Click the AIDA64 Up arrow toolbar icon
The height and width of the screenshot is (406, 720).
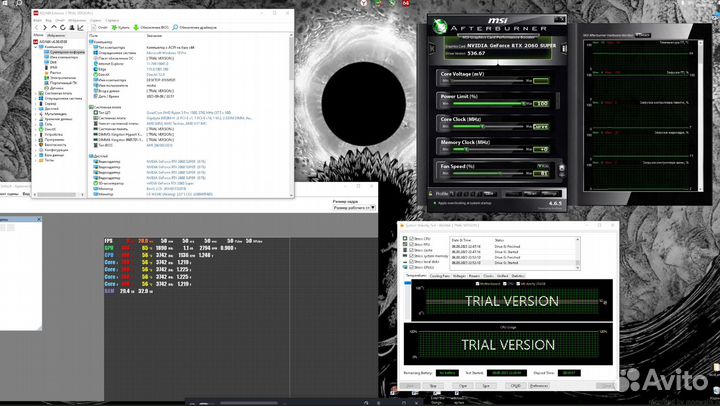54,28
